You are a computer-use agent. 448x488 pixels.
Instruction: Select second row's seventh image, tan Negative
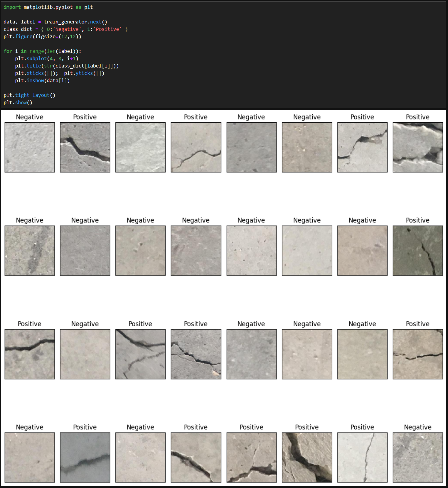click(363, 251)
